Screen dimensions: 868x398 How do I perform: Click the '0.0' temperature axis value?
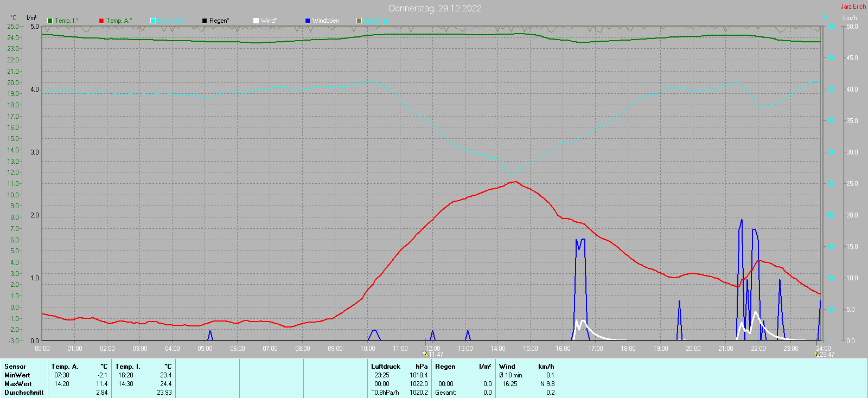14,307
